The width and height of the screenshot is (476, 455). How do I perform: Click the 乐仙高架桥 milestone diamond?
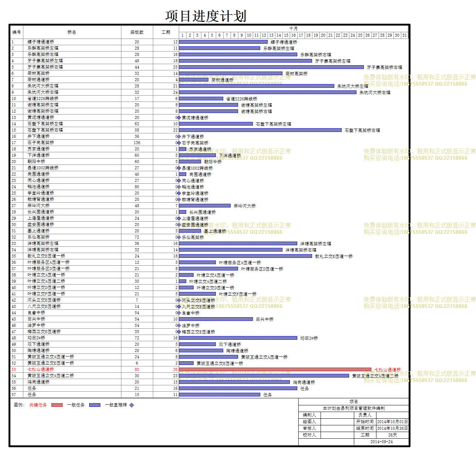click(179, 237)
